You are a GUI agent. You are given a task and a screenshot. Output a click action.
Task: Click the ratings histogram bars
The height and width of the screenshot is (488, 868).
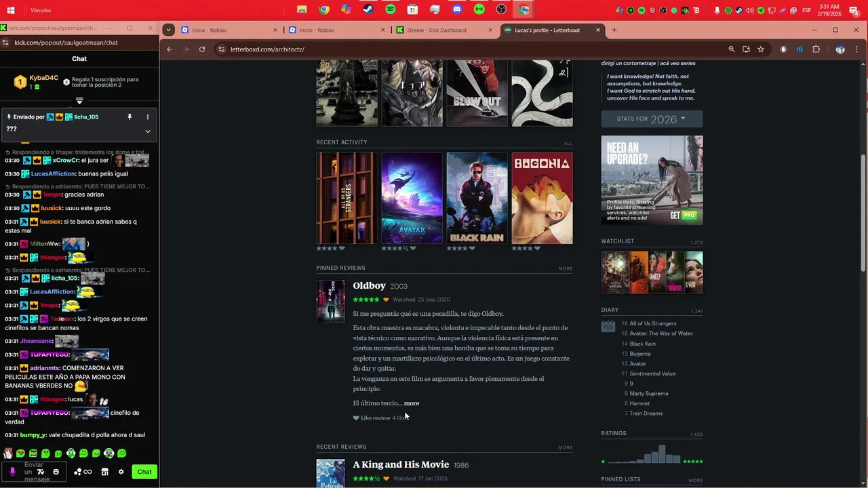644,454
